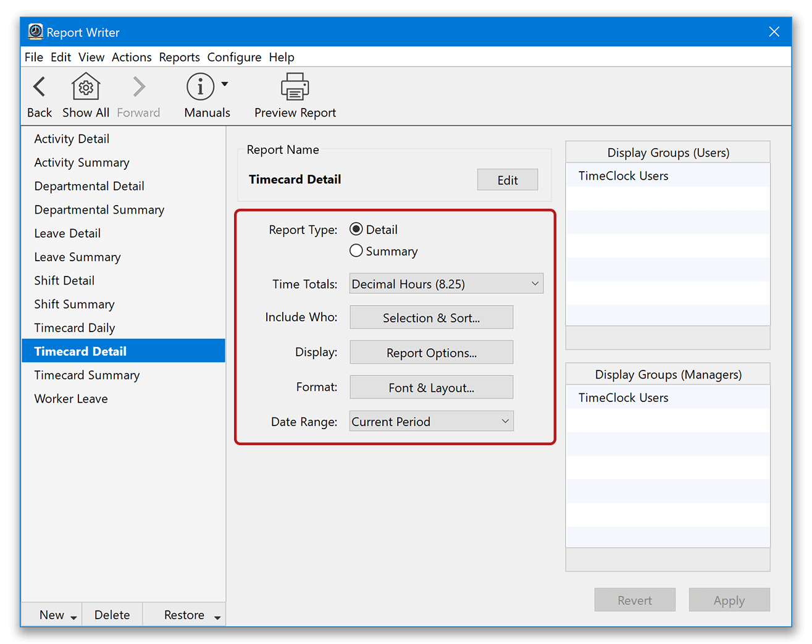812x644 pixels.
Task: Open the Date Range dropdown
Action: point(431,421)
